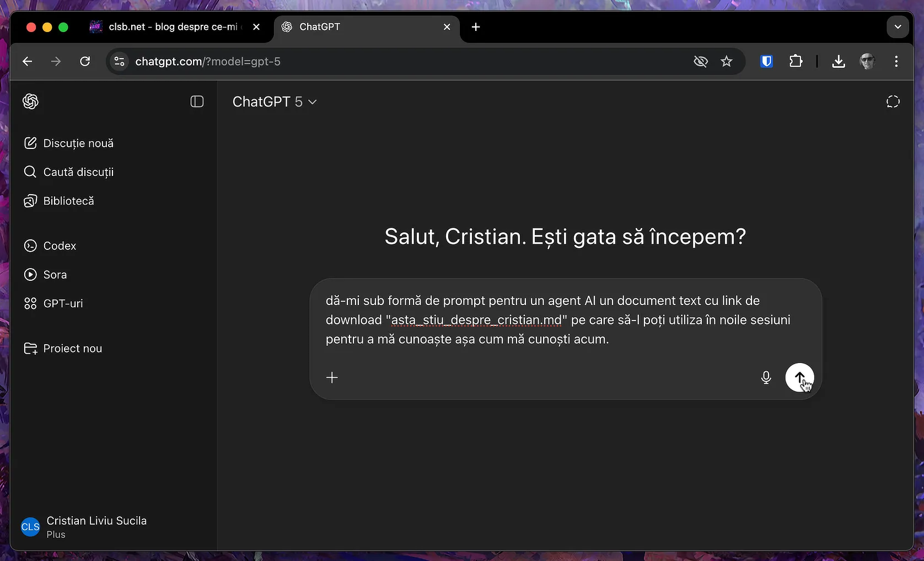Viewport: 924px width, 561px height.
Task: Expand the ChatGPT 5 model selector
Action: point(274,102)
